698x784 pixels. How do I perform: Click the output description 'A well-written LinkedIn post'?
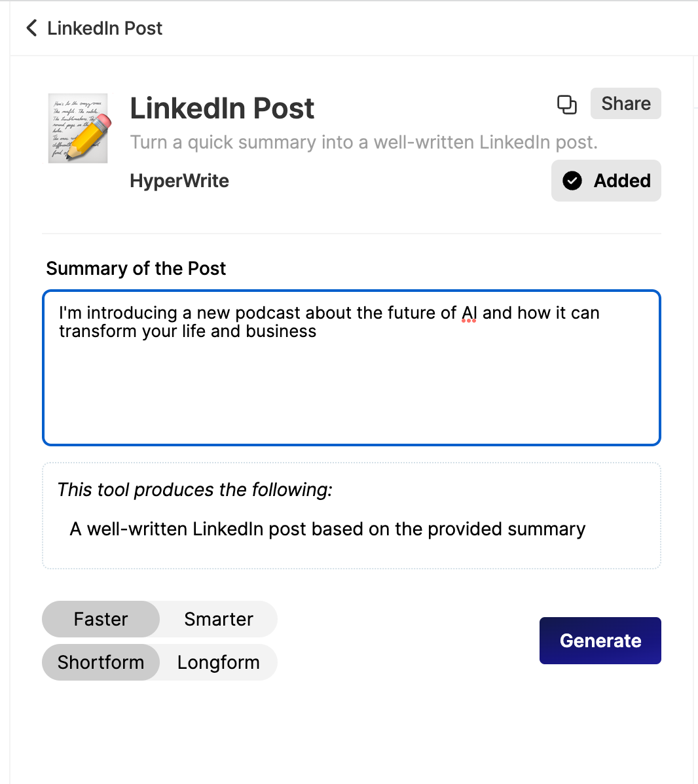pyautogui.click(x=327, y=529)
